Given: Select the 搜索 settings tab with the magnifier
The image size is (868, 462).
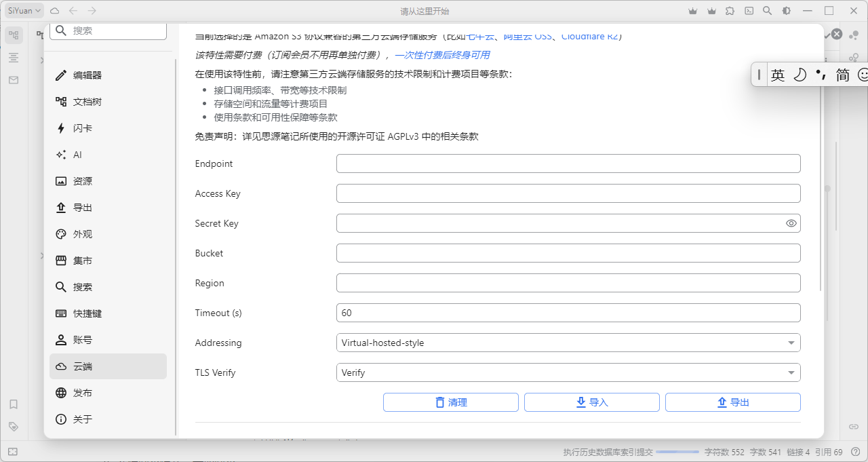Looking at the screenshot, I should pos(108,287).
